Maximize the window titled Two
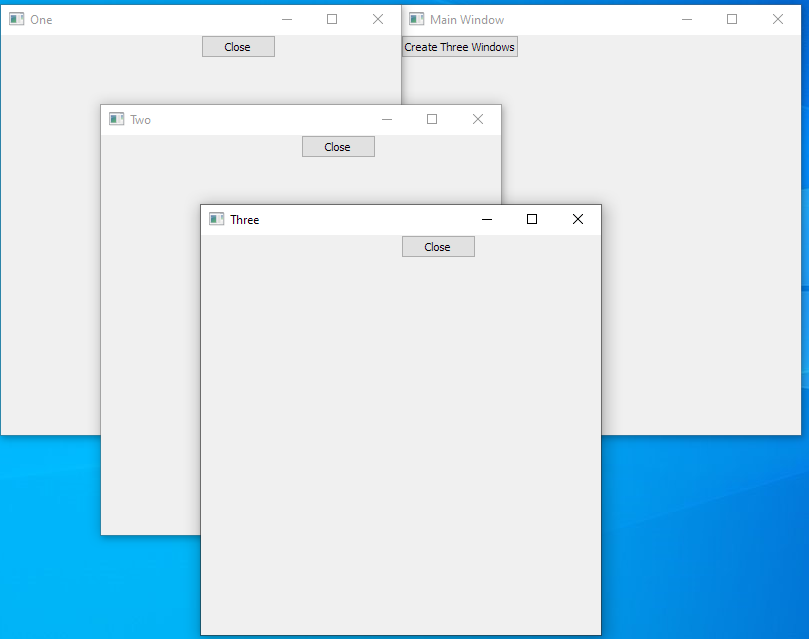Viewport: 809px width, 639px height. point(432,119)
